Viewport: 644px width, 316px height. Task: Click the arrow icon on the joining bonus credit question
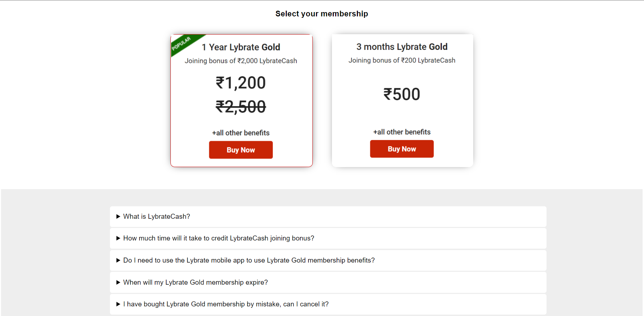point(118,238)
